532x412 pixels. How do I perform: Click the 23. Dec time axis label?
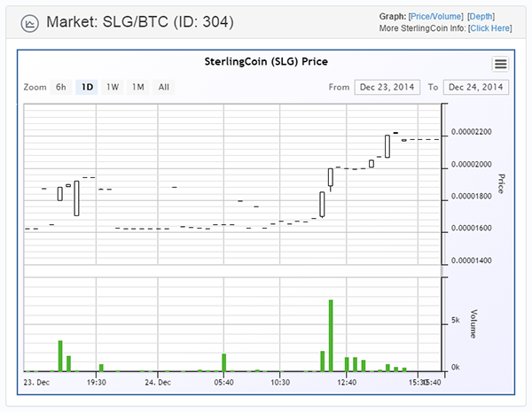[x=36, y=383]
